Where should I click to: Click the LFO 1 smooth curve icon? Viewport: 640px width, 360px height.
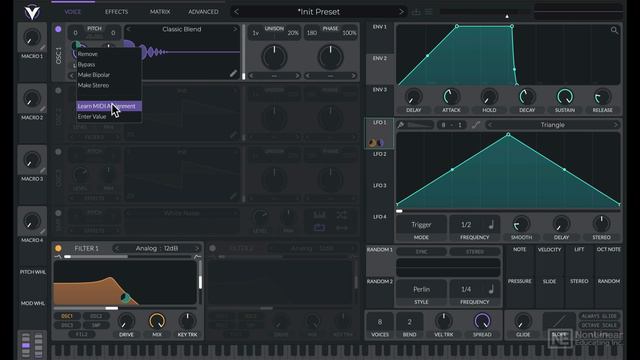tap(476, 125)
